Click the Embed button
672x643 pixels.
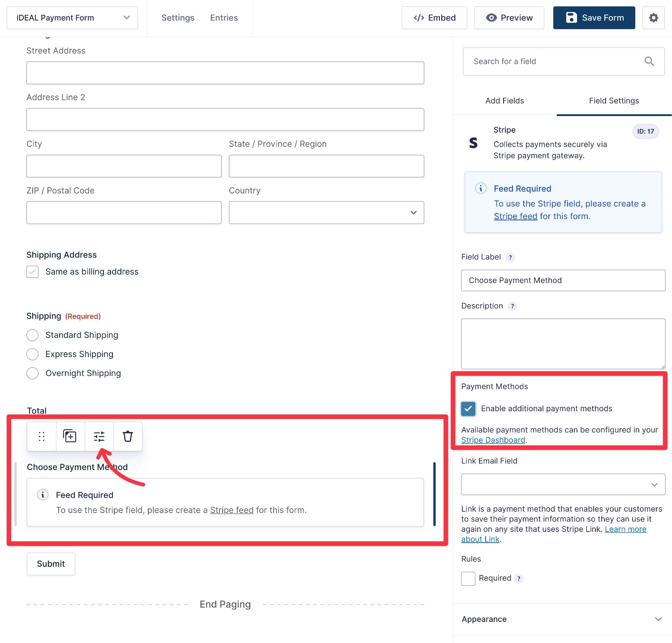[x=434, y=18]
